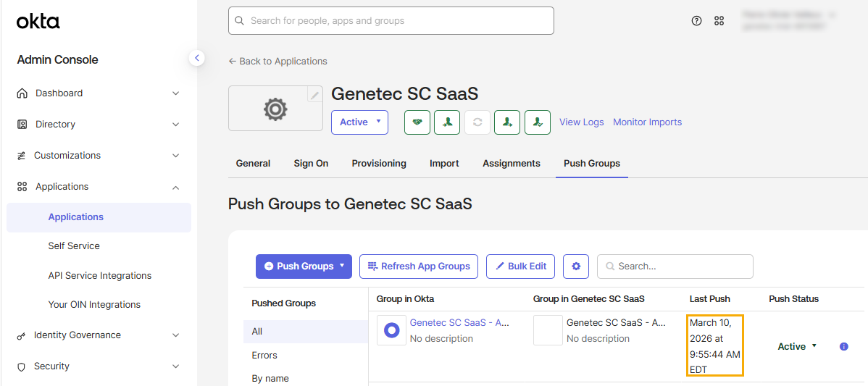The image size is (868, 386).
Task: Collapse the Admin Console sidebar arrow
Action: click(196, 57)
